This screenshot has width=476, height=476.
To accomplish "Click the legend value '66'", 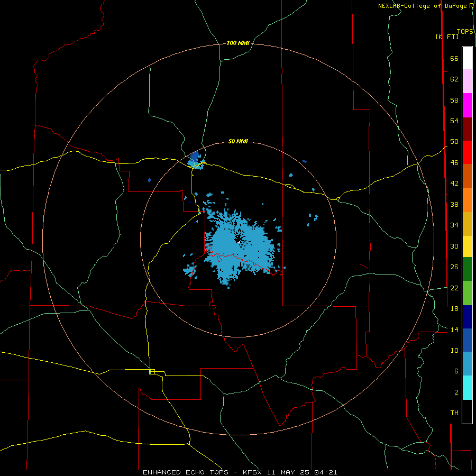I will click(x=454, y=59).
